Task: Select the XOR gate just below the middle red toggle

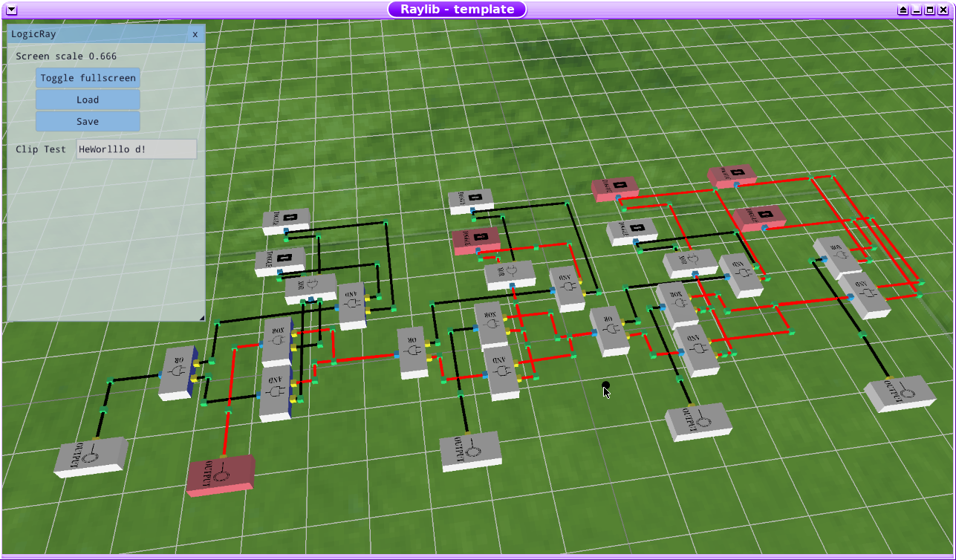Action: point(510,274)
